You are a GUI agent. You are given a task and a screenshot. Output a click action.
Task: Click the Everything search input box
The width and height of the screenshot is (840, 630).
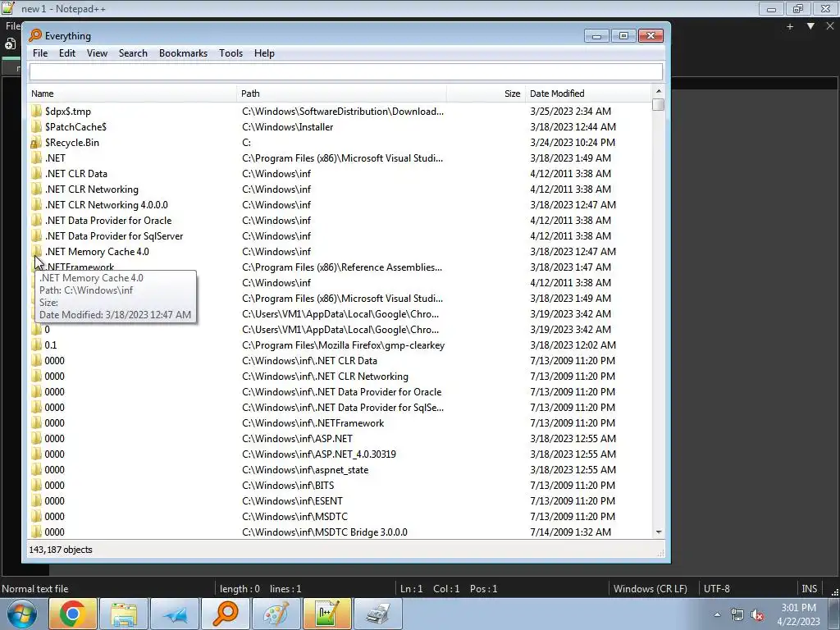346,71
